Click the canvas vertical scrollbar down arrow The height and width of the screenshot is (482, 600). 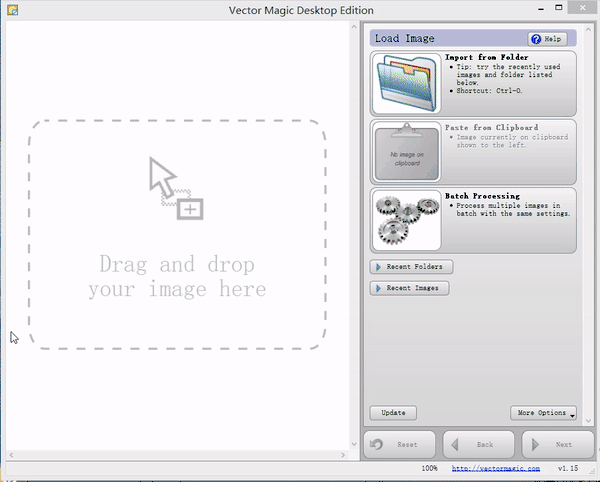click(354, 444)
